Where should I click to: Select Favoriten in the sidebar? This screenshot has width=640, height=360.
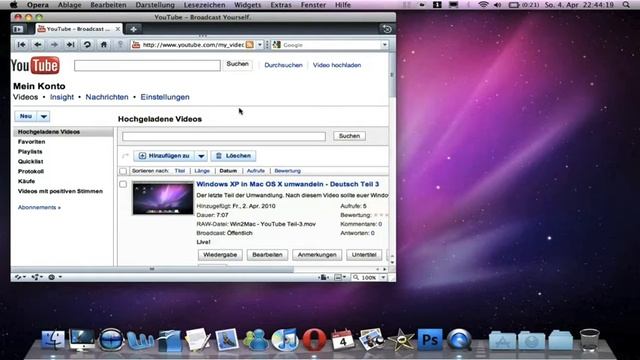tap(31, 142)
